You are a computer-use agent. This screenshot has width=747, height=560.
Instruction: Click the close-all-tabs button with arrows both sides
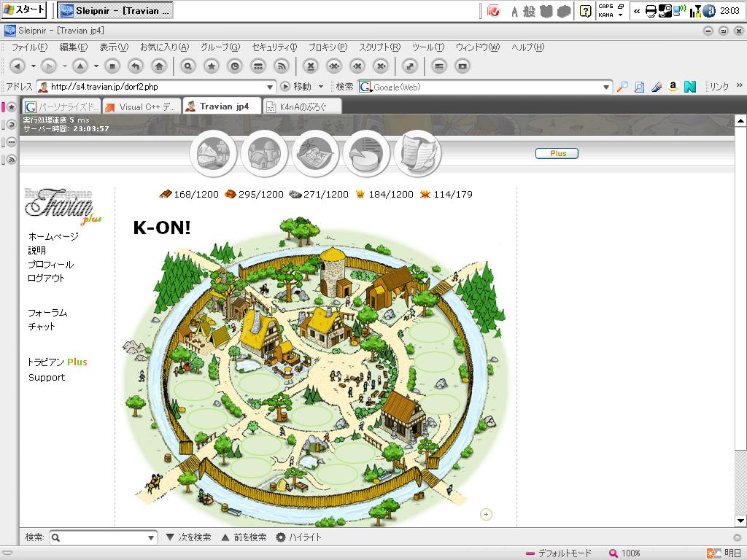(x=334, y=66)
